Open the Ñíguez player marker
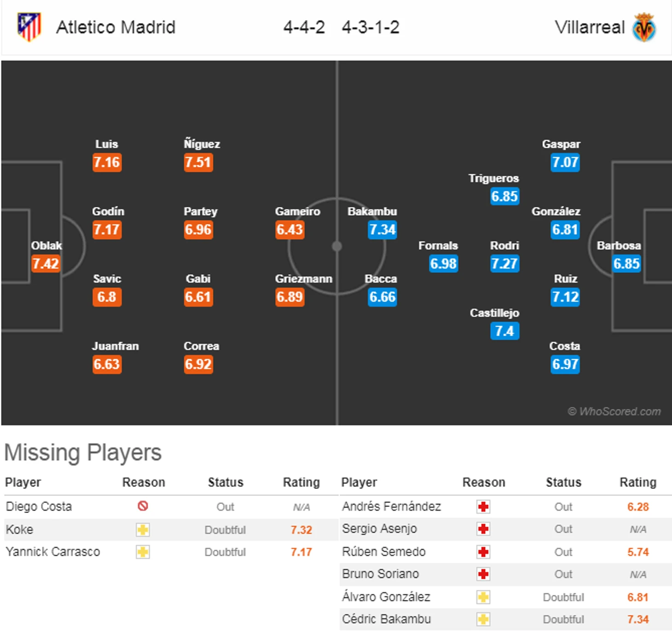Image resolution: width=672 pixels, height=635 pixels. point(202,144)
